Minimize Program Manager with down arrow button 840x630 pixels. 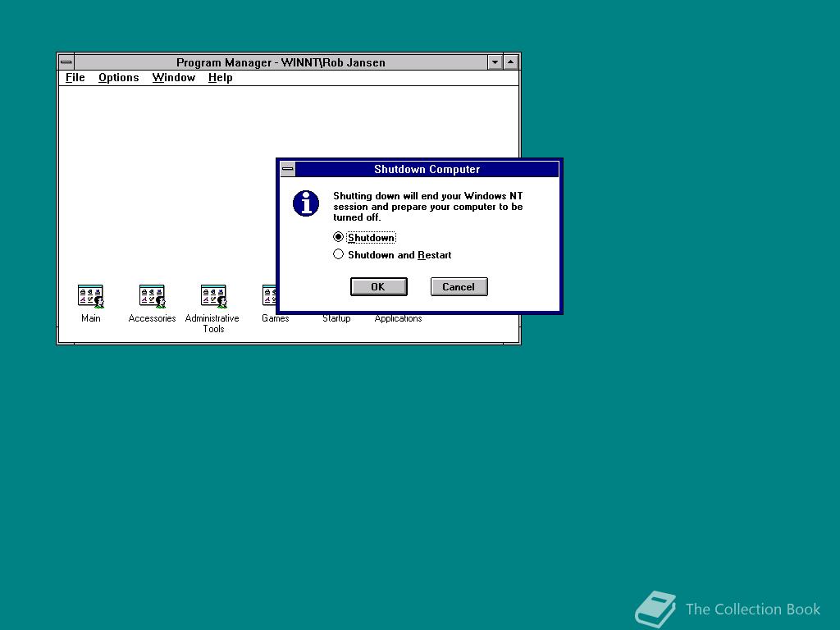click(495, 62)
